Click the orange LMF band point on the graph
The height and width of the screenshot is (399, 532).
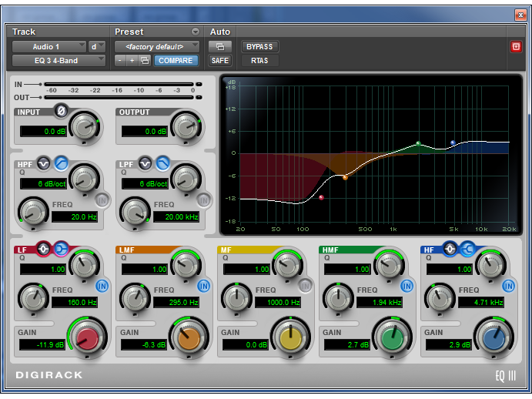pyautogui.click(x=345, y=177)
